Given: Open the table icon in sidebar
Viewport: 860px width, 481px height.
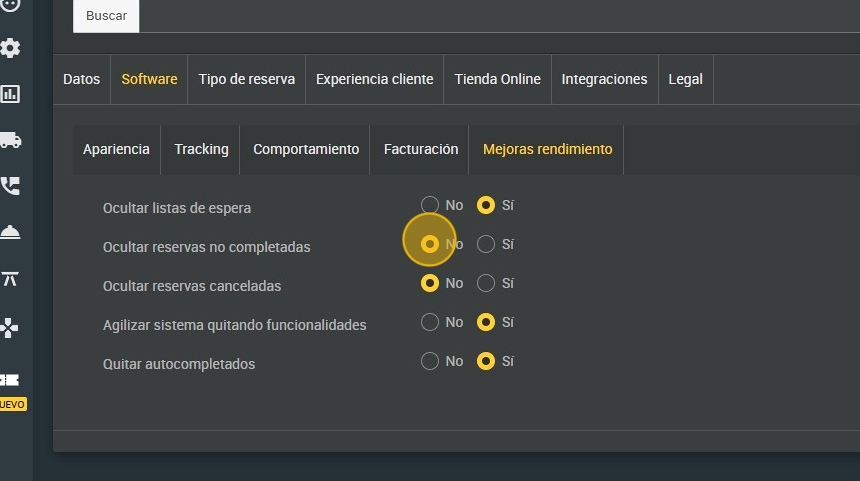Looking at the screenshot, I should point(10,279).
